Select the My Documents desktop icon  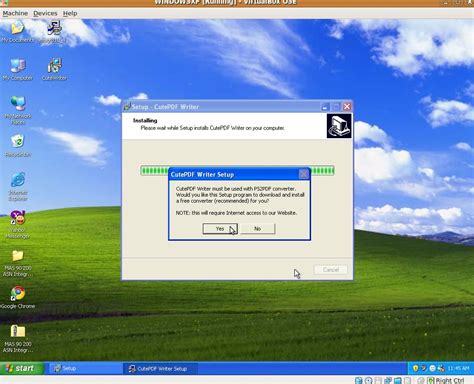17,32
